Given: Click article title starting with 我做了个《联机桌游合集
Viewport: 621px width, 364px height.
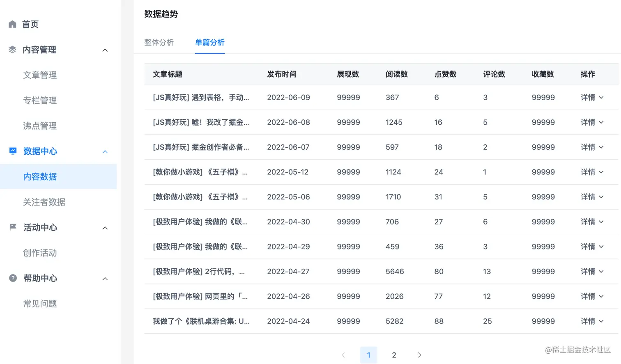Looking at the screenshot, I should tap(201, 321).
